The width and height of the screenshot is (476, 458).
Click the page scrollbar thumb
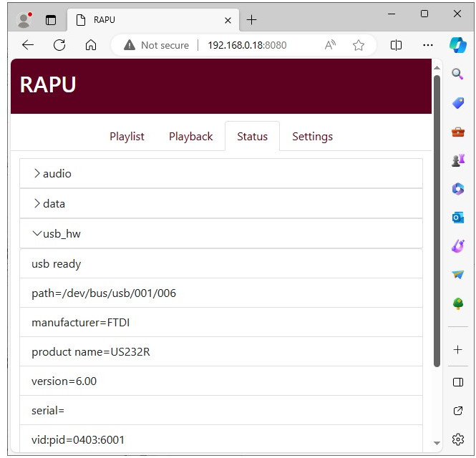[x=437, y=221]
